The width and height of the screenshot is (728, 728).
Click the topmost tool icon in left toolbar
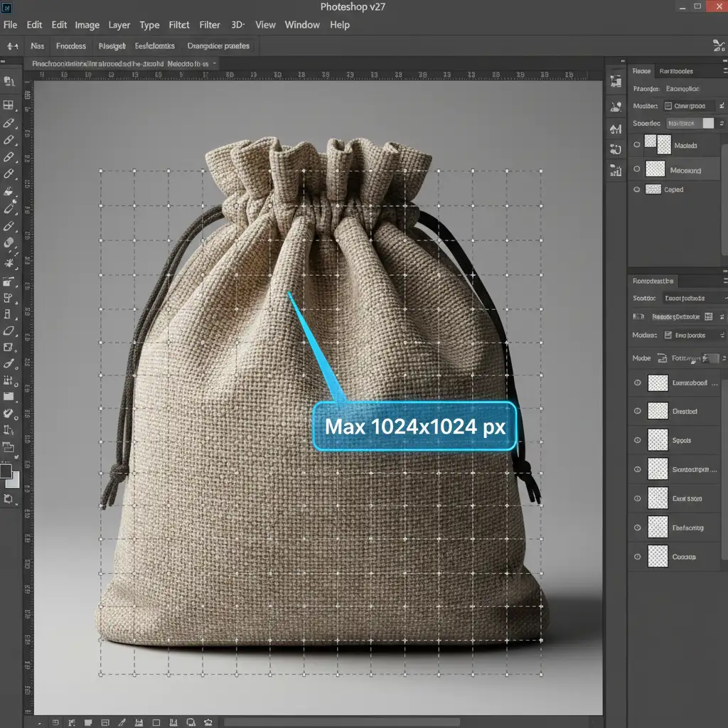[x=9, y=82]
